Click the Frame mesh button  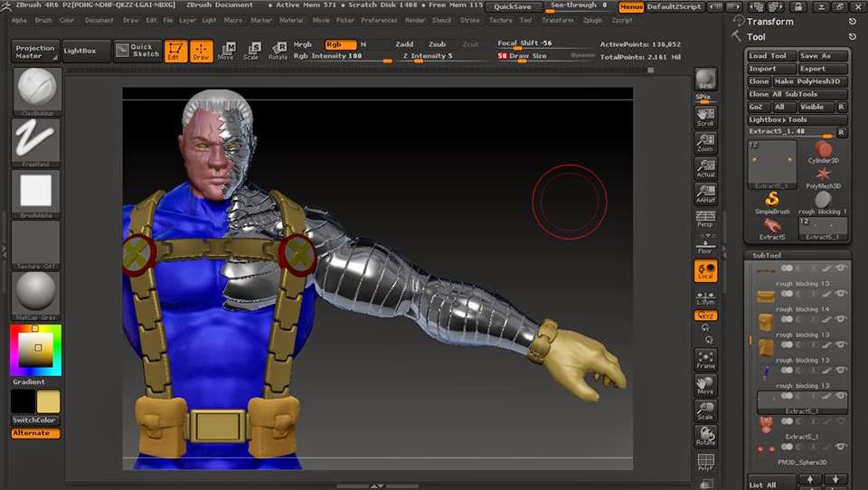click(705, 360)
